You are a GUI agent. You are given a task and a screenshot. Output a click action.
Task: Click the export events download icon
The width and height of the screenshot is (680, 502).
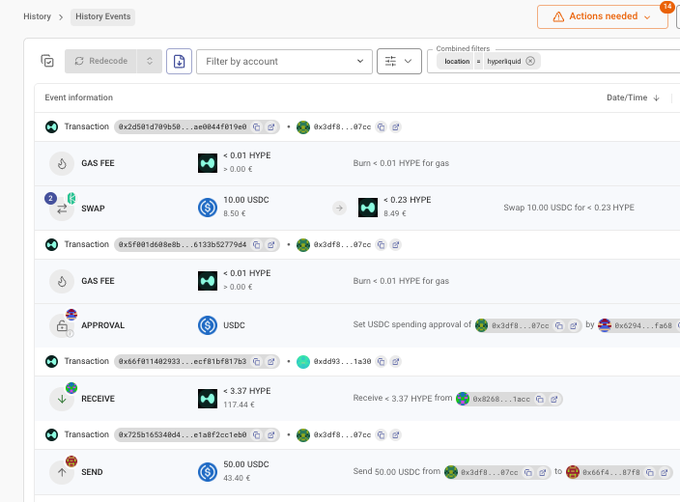pyautogui.click(x=179, y=61)
